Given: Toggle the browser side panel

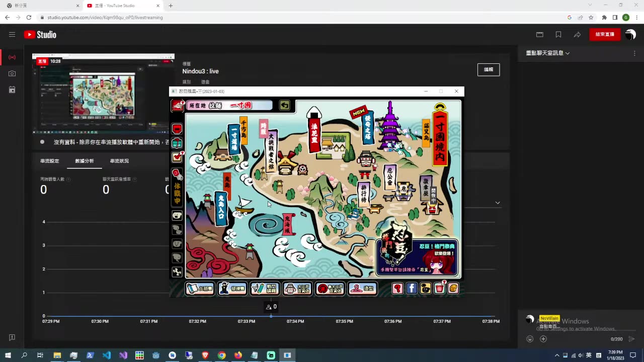Looking at the screenshot, I should [x=615, y=17].
